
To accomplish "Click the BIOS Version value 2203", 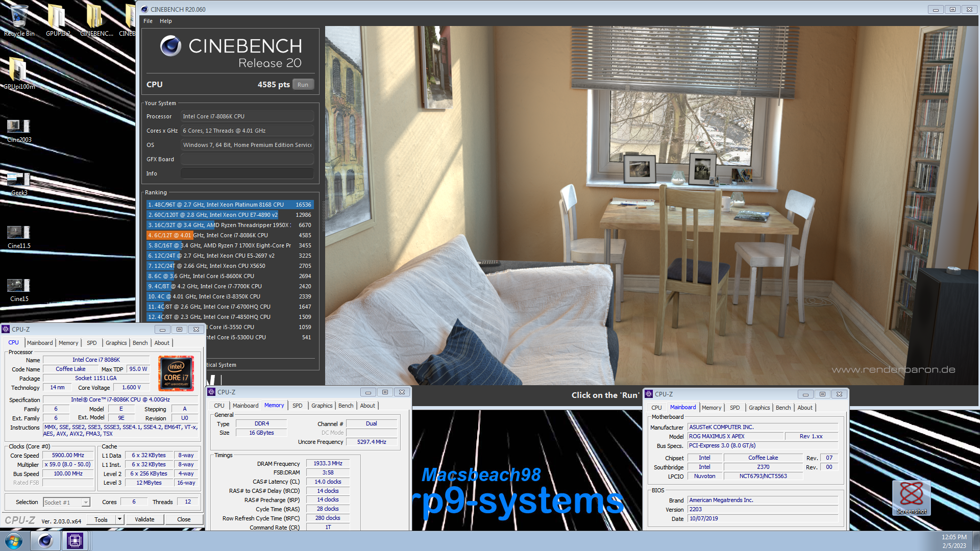I will [763, 509].
